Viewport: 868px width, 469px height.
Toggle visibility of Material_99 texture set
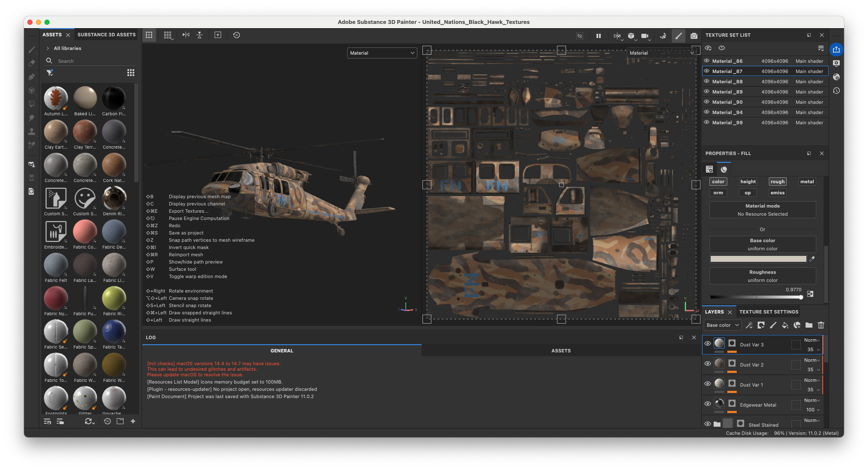click(707, 122)
